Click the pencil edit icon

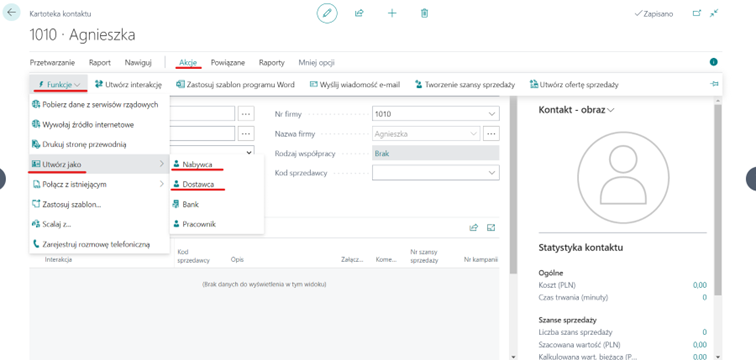(x=327, y=13)
